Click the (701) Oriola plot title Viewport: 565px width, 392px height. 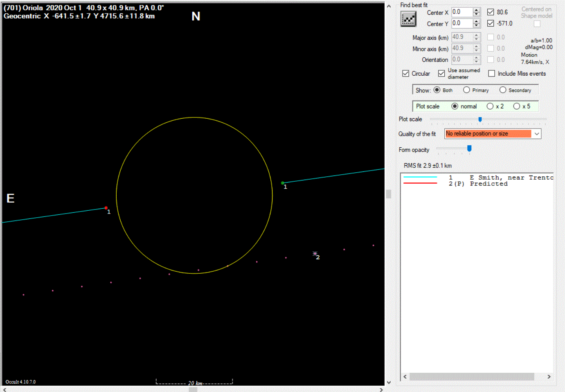[x=84, y=8]
